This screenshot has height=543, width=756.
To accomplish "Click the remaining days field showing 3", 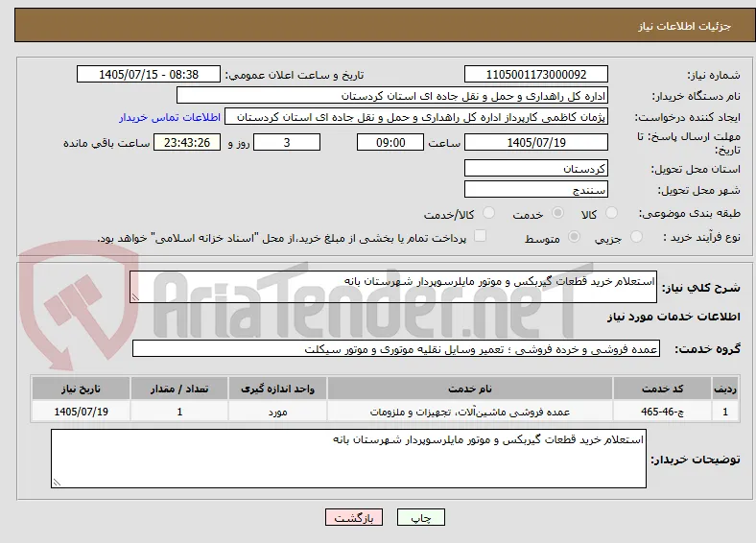I will [x=287, y=142].
